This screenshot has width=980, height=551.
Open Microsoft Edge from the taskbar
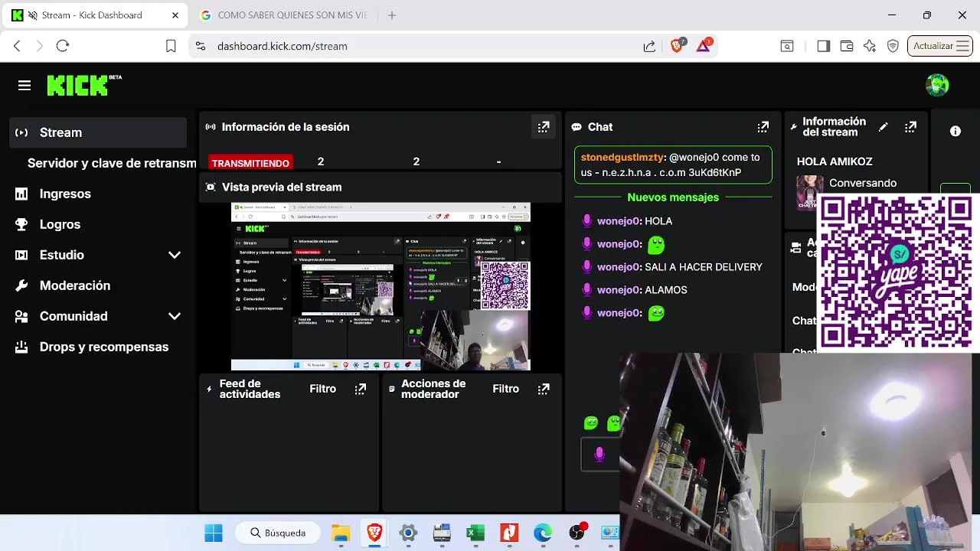pos(543,533)
